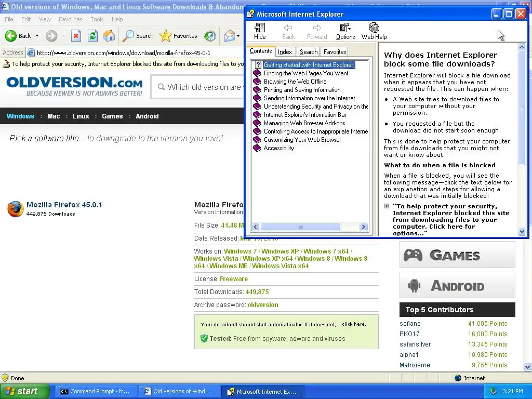Click the Linux category link
Image resolution: width=532 pixels, height=399 pixels.
[x=81, y=116]
